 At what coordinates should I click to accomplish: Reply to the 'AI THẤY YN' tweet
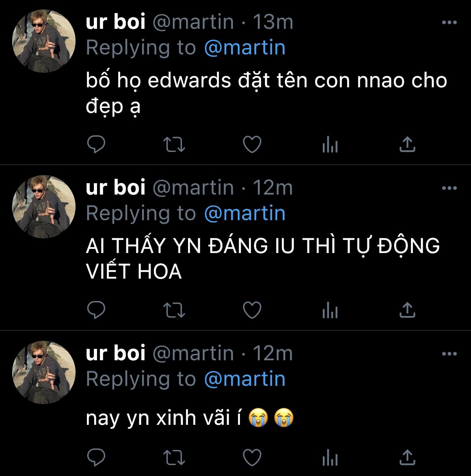[96, 310]
